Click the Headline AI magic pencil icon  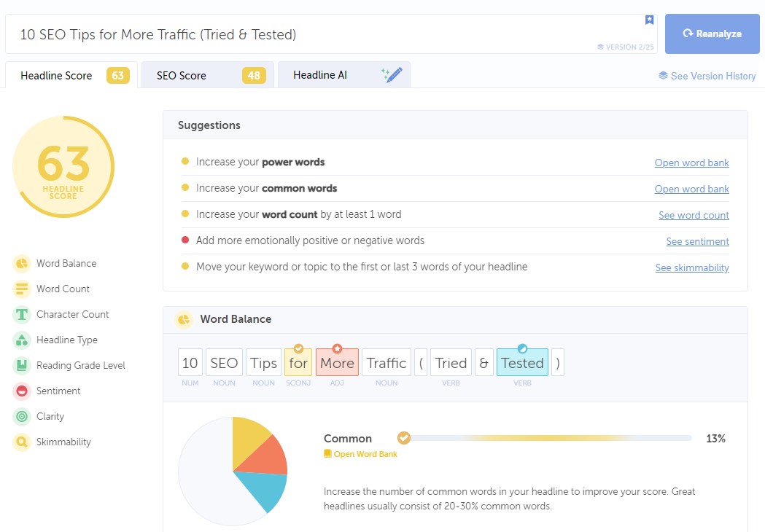pyautogui.click(x=392, y=74)
